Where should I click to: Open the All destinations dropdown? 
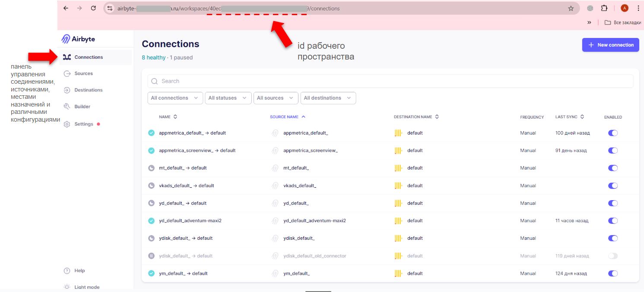click(x=328, y=98)
